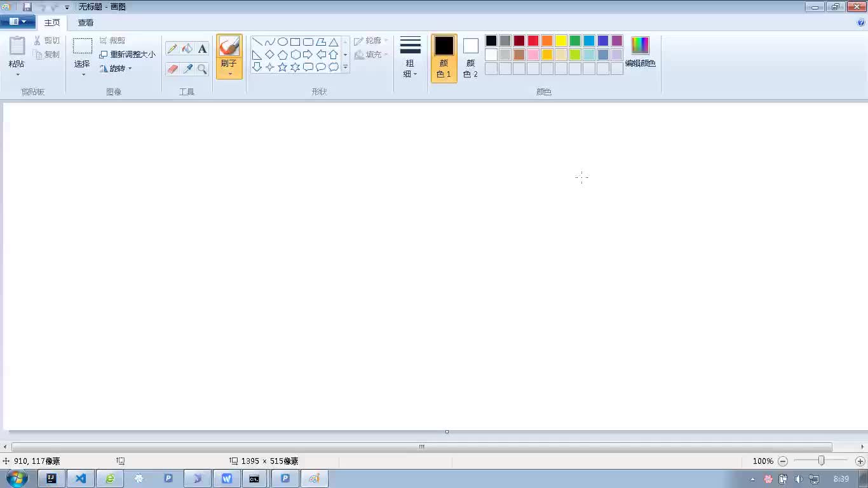Step down one row in shapes gallery
The image size is (868, 488).
(346, 55)
